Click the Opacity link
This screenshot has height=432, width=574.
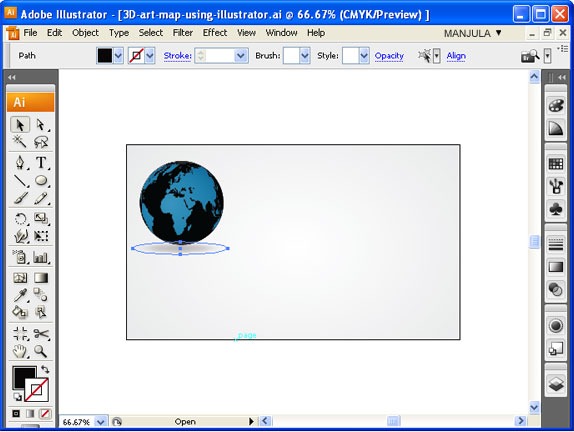389,56
